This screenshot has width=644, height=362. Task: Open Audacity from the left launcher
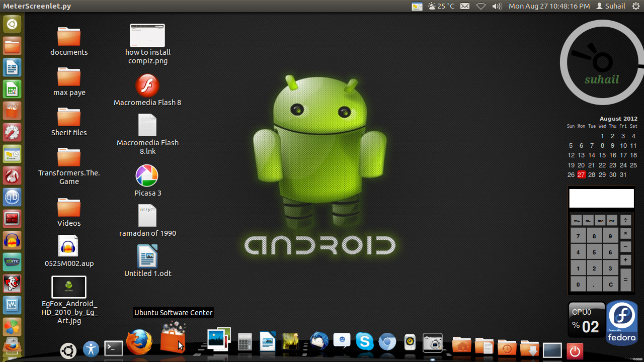(12, 240)
